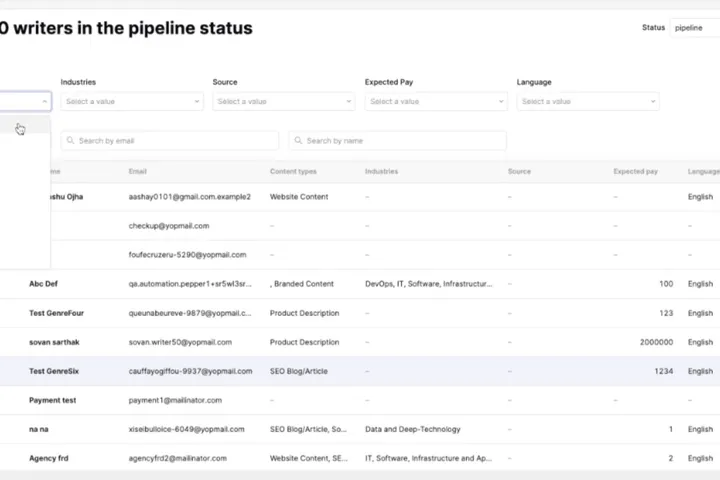The height and width of the screenshot is (480, 720).
Task: Click expected pay value 123
Action: coord(666,313)
